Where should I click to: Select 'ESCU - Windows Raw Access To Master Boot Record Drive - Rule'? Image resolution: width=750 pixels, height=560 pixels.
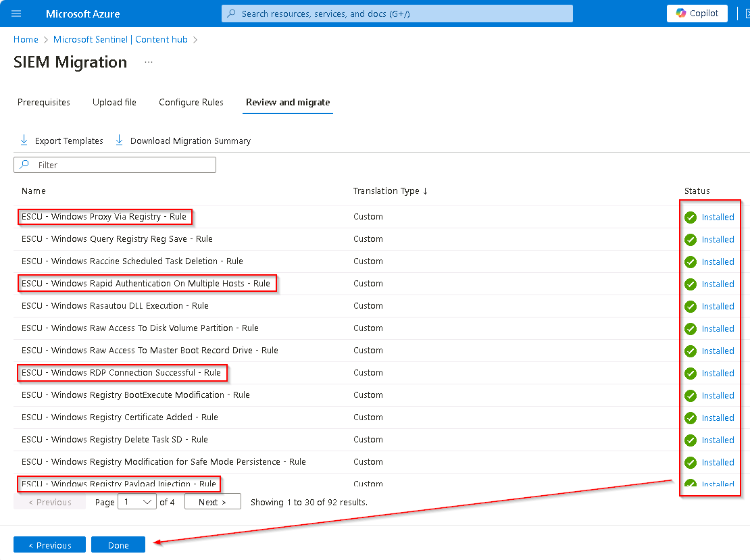pos(150,351)
